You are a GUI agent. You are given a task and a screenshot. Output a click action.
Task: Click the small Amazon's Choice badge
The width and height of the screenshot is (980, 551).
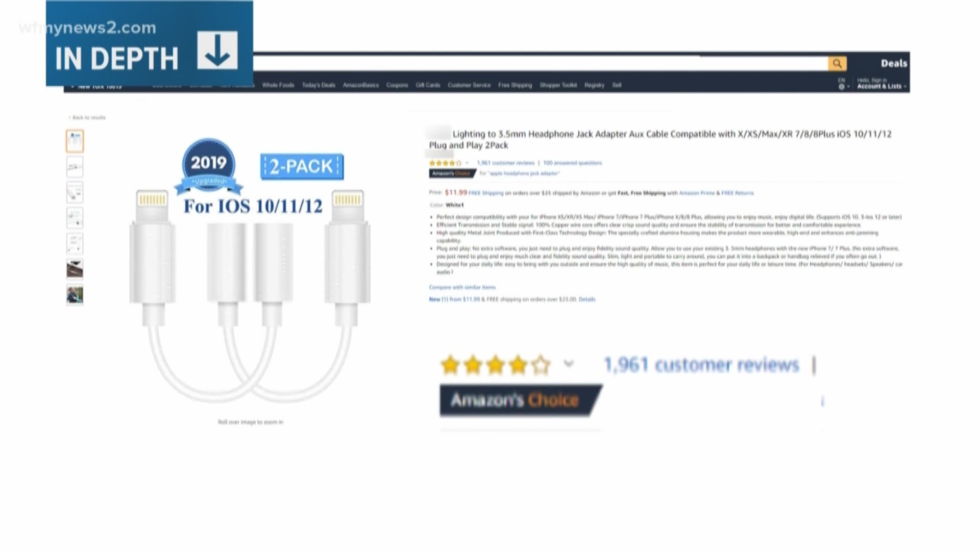(452, 173)
